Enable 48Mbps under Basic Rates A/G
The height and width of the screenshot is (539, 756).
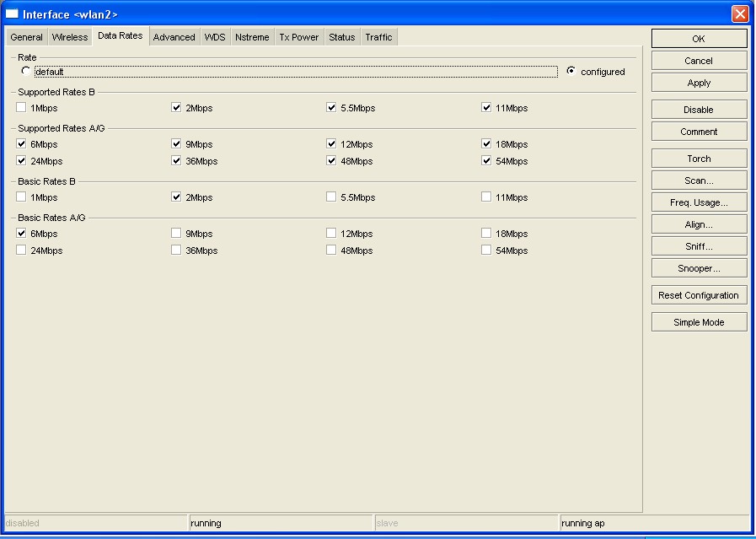[331, 250]
